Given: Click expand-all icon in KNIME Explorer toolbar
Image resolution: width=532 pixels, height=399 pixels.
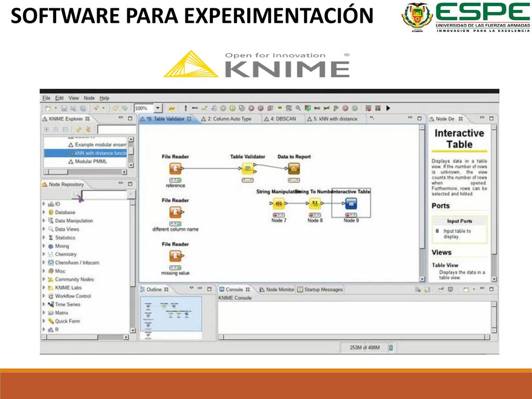Looking at the screenshot, I should 46,129.
